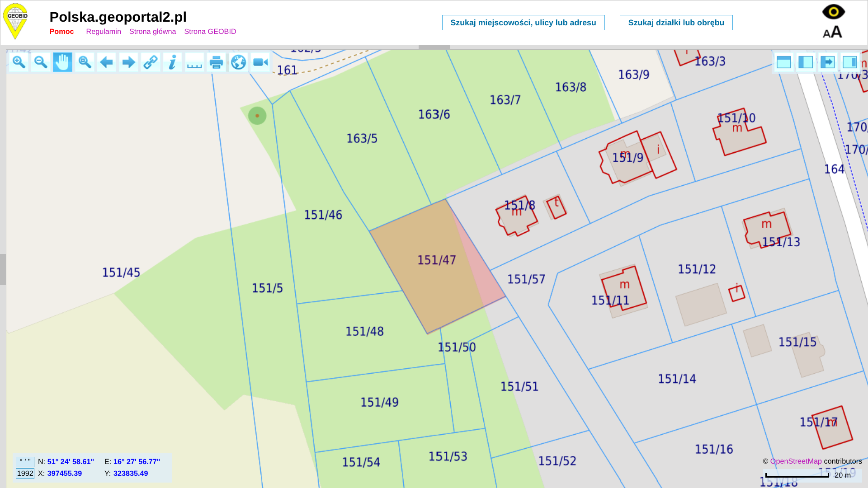Open the Pomoc help menu item

(x=61, y=32)
